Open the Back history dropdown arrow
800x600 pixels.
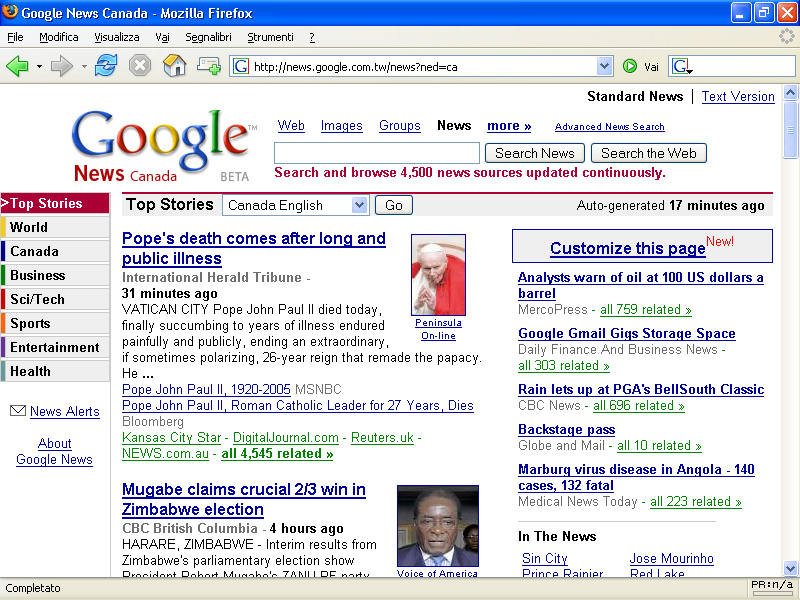[39, 66]
